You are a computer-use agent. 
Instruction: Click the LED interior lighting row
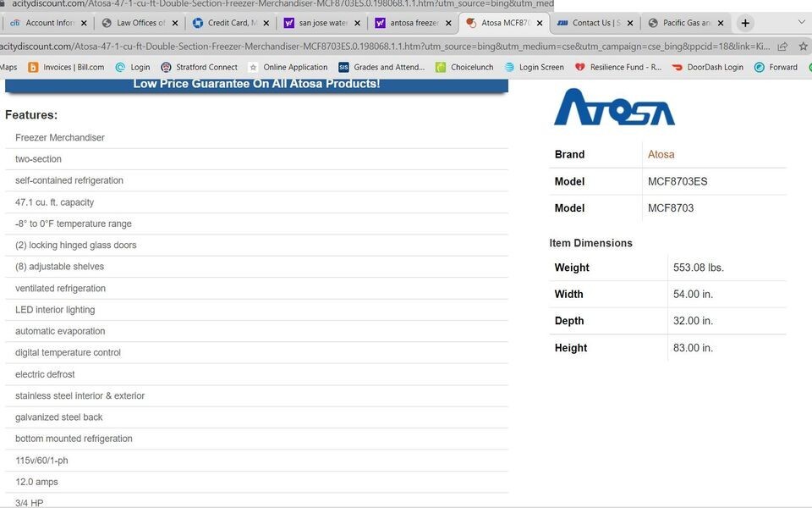coord(256,310)
